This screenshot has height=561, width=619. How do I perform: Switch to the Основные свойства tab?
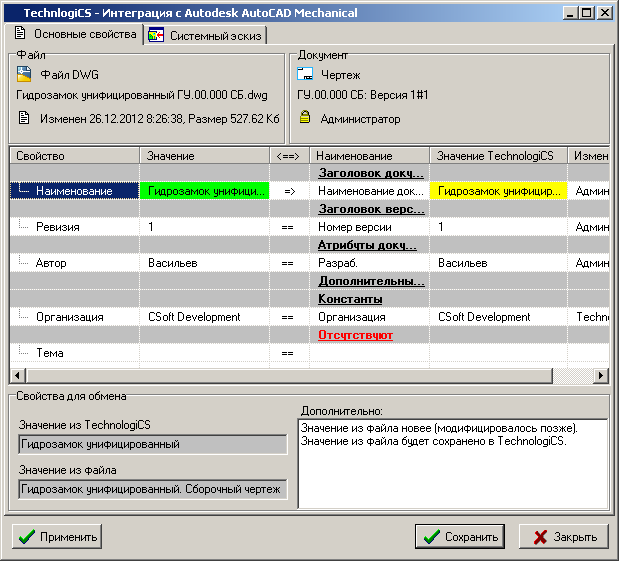[74, 34]
